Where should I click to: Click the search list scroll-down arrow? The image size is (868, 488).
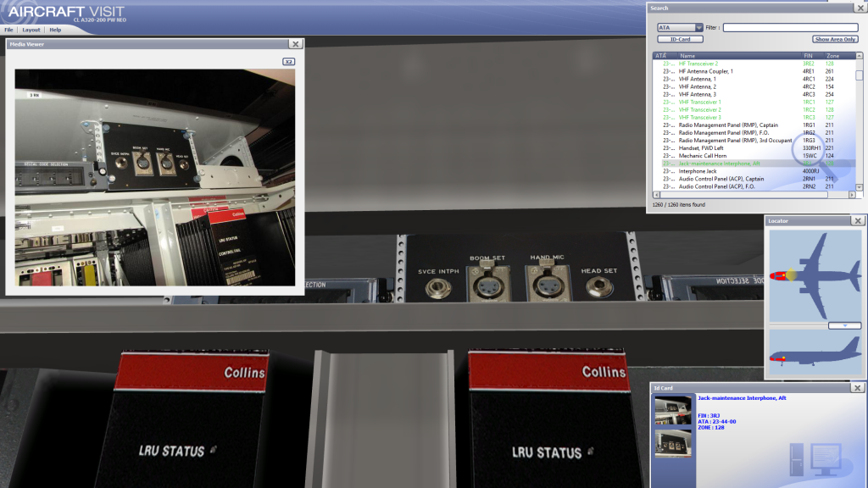click(x=860, y=187)
